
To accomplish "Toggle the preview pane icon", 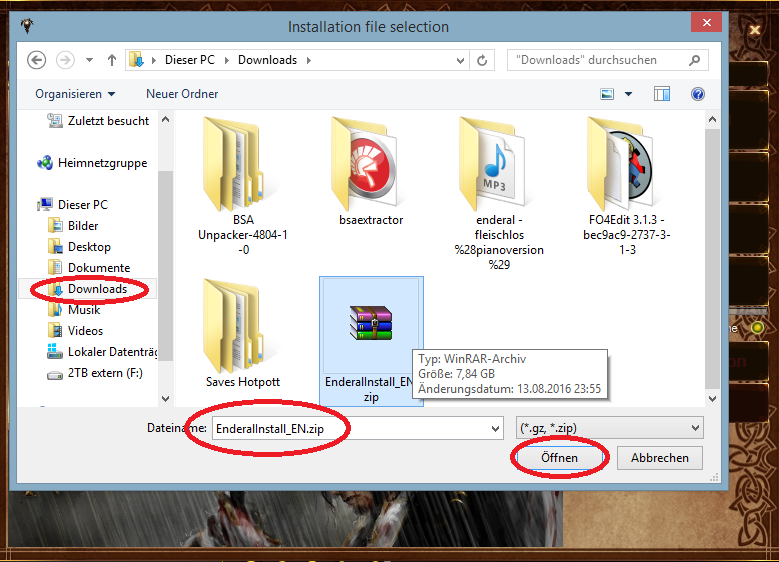I will click(x=661, y=94).
